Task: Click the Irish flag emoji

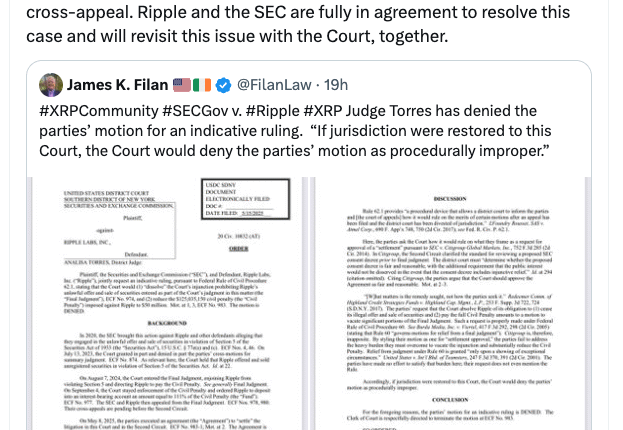Action: coord(201,85)
